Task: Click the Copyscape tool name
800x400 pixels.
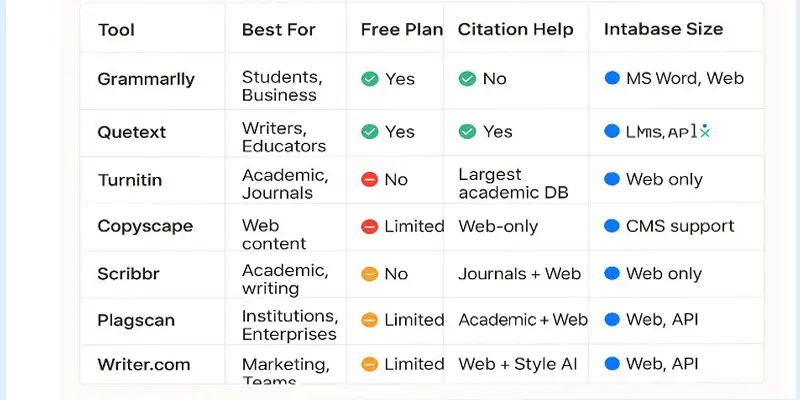Action: 145,226
